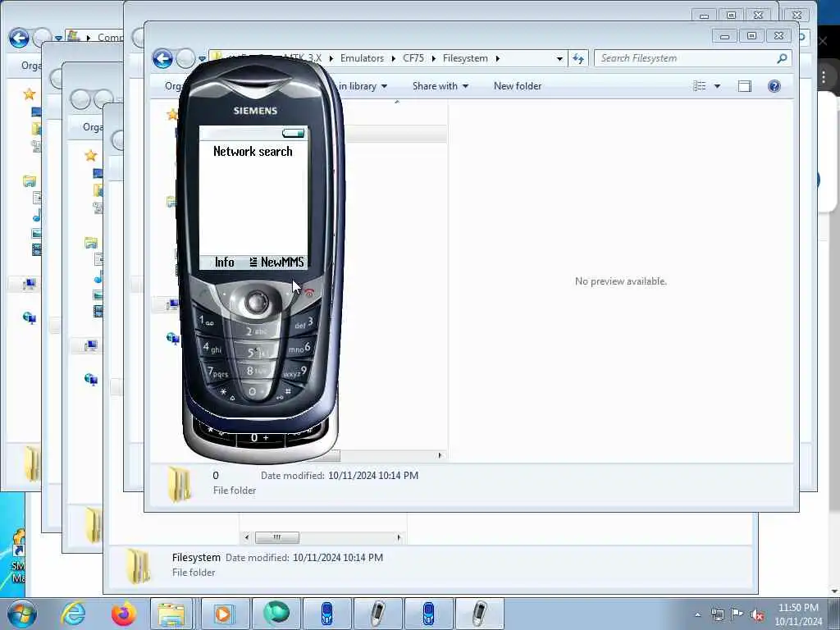
Task: Click the Filesystem breadcrumb in address bar
Action: tap(465, 58)
